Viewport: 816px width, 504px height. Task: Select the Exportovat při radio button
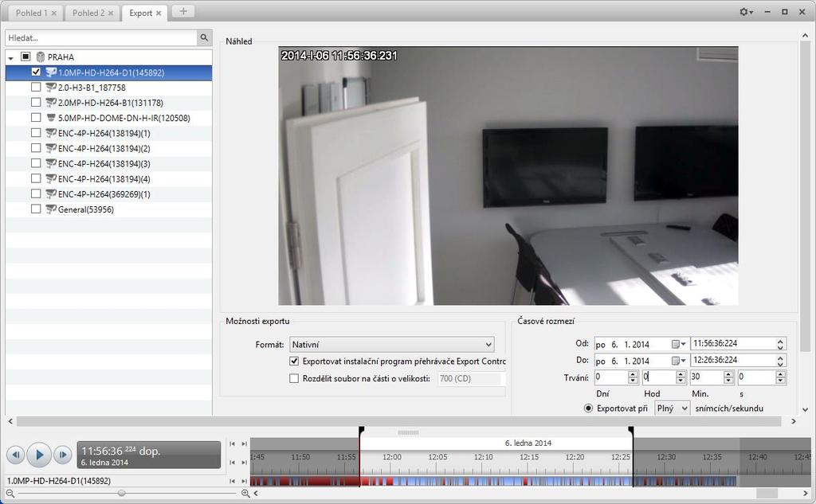(588, 408)
